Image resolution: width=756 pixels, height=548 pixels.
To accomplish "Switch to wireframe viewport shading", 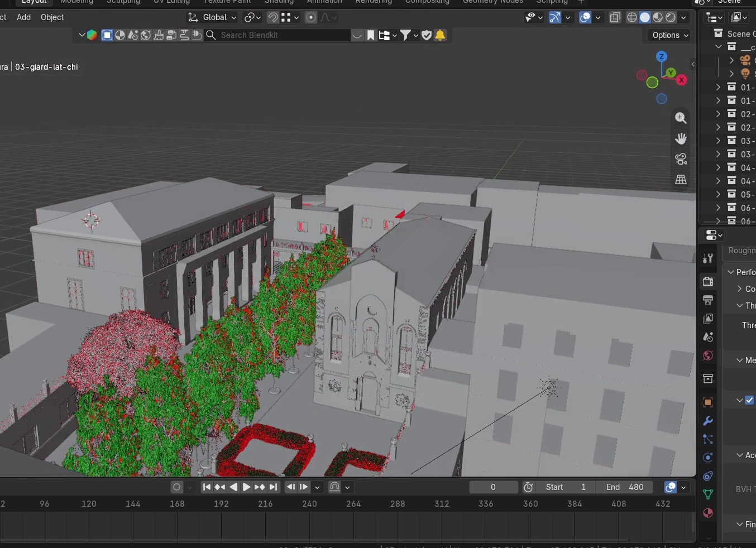I will point(632,17).
